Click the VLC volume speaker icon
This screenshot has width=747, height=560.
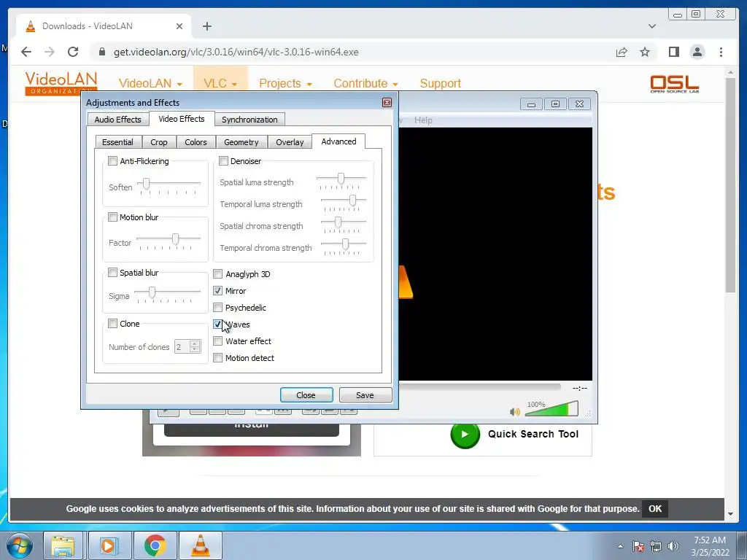[x=514, y=411]
